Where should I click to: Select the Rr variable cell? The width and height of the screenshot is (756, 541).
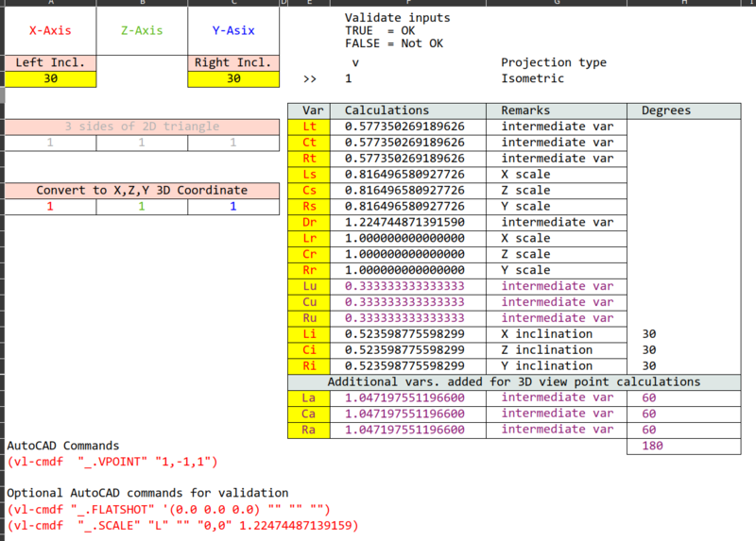click(309, 270)
